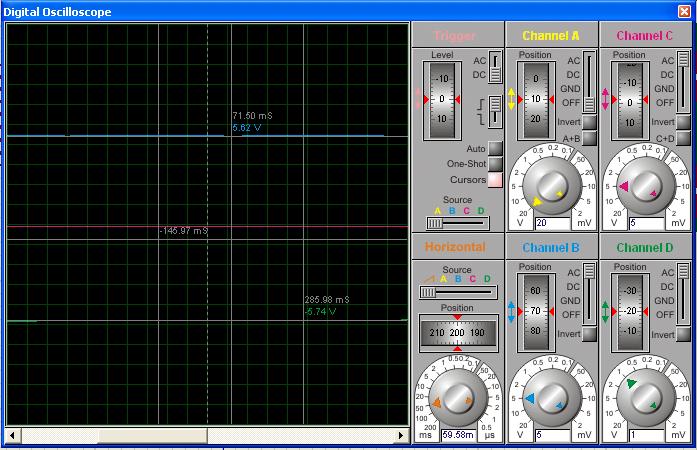The width and height of the screenshot is (697, 450).
Task: Click the Channel A volts-per-division knob
Action: (x=551, y=186)
